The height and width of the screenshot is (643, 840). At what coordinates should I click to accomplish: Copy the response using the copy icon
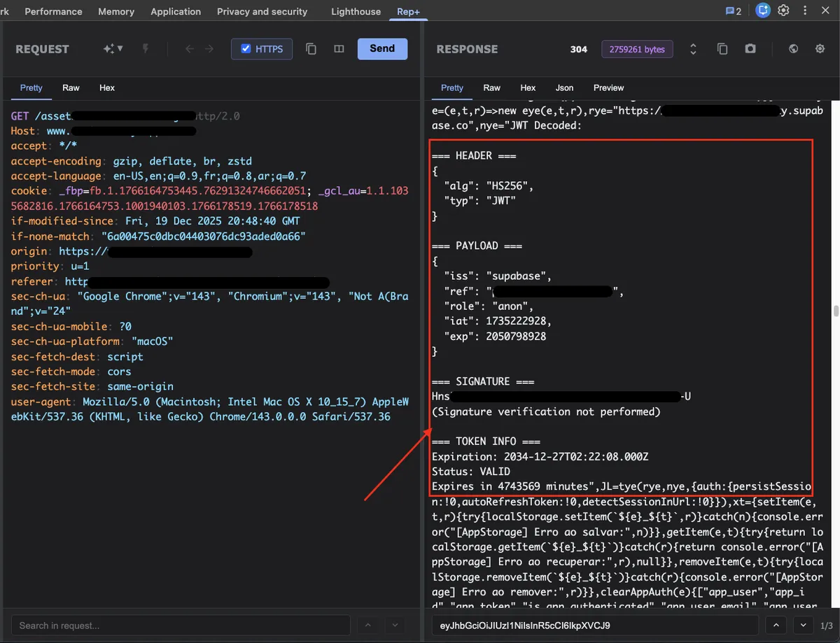click(x=722, y=49)
